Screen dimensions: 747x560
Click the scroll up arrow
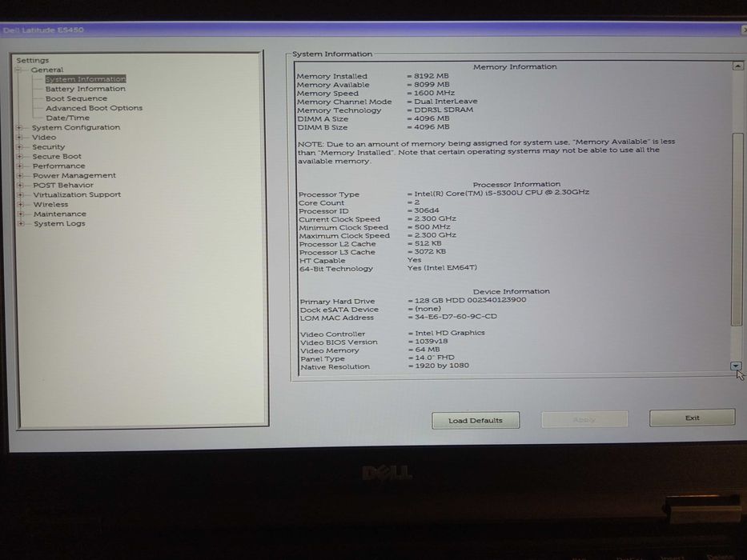coord(737,66)
